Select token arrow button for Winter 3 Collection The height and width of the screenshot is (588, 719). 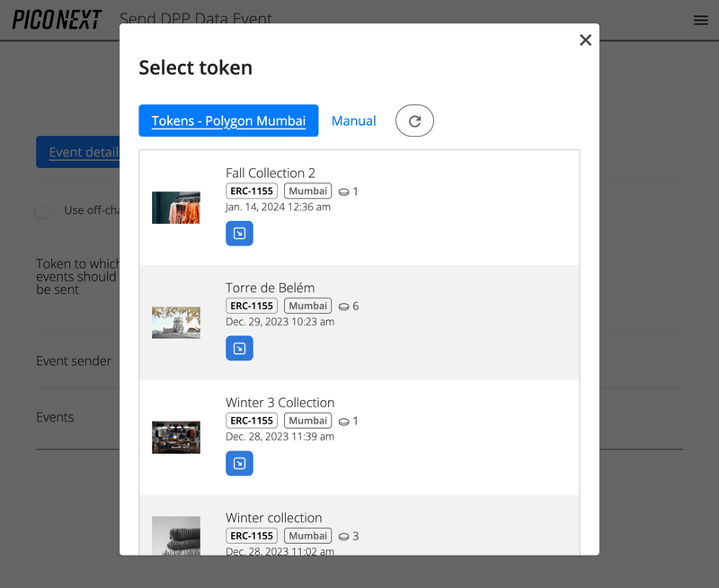pos(239,464)
